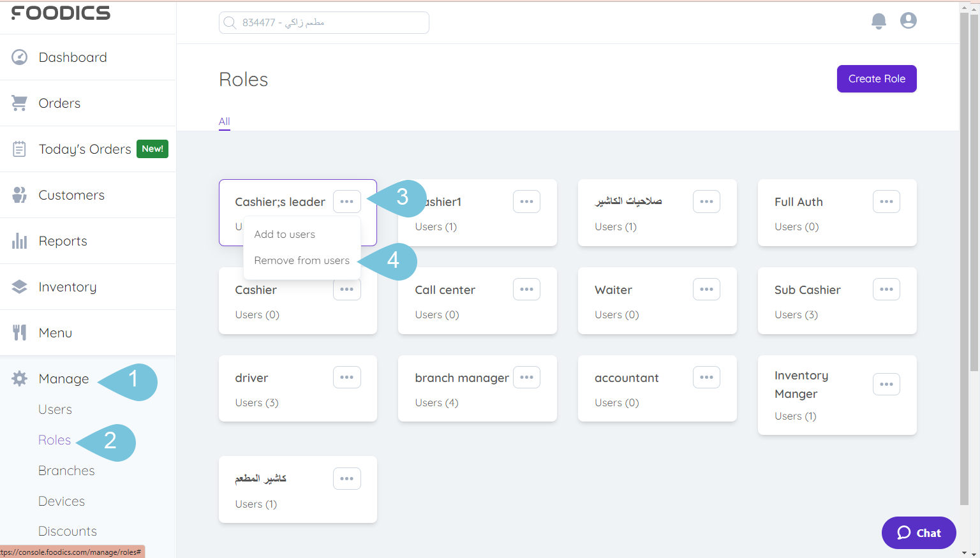Open Today's Orders with the New badge
Image resolution: width=980 pixels, height=558 pixels.
[x=19, y=149]
